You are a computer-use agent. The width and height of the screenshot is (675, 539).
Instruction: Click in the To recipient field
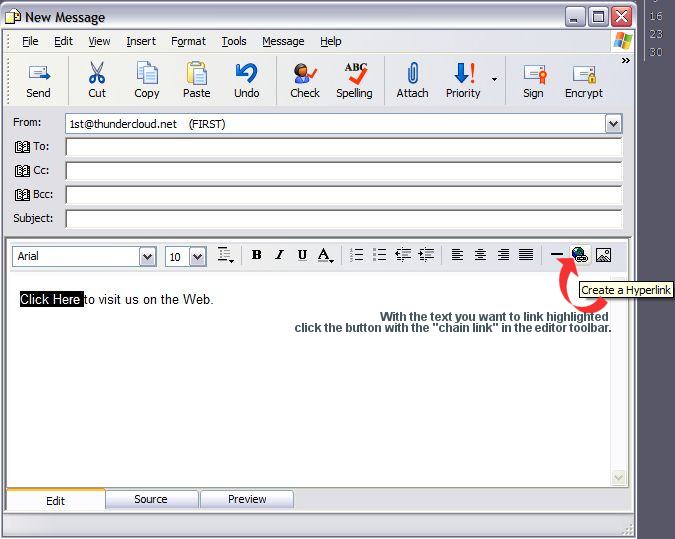(x=344, y=147)
